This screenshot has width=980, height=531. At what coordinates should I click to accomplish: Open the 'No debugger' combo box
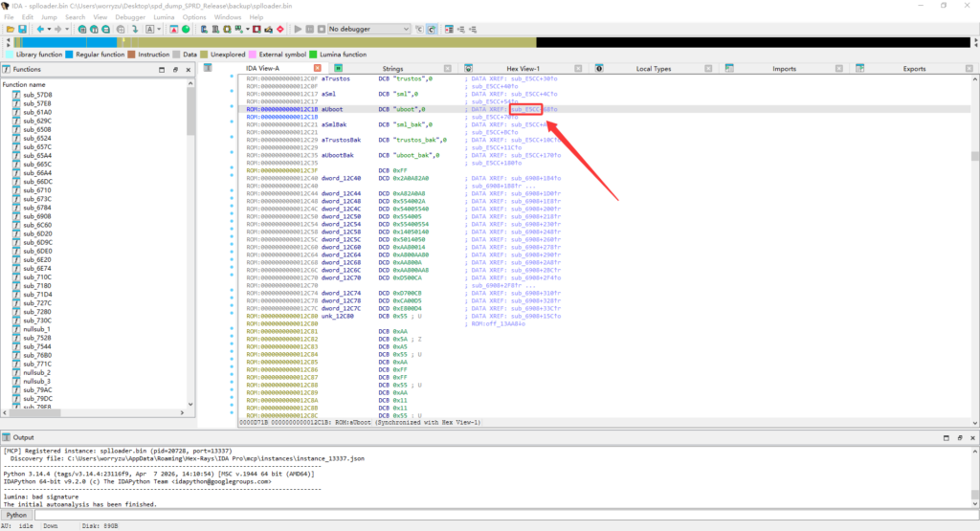(368, 30)
